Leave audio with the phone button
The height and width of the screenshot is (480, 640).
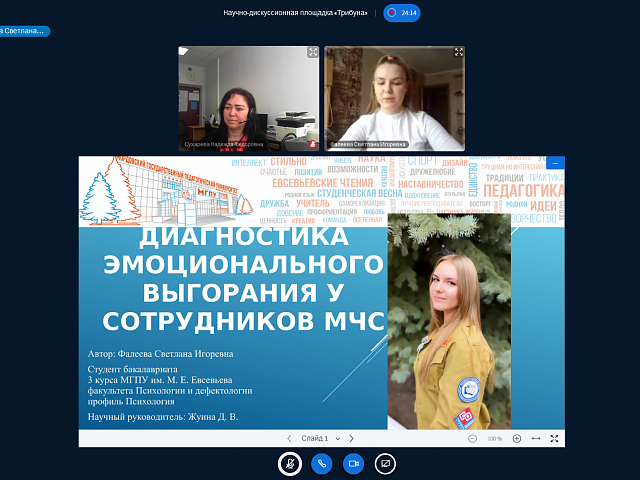point(322,464)
